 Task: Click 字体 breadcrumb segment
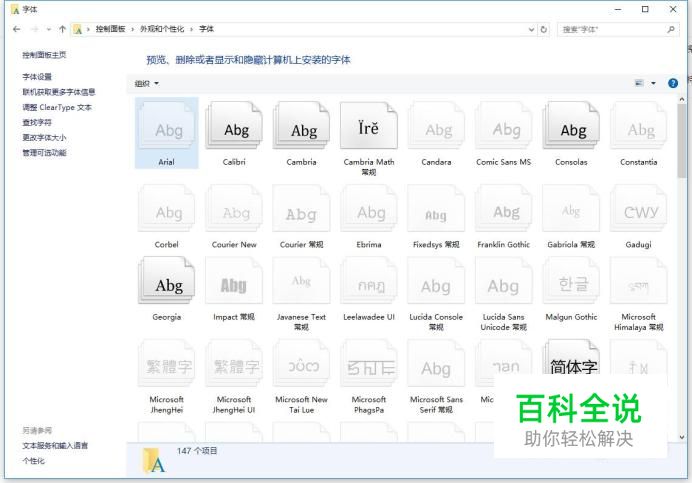click(x=206, y=29)
